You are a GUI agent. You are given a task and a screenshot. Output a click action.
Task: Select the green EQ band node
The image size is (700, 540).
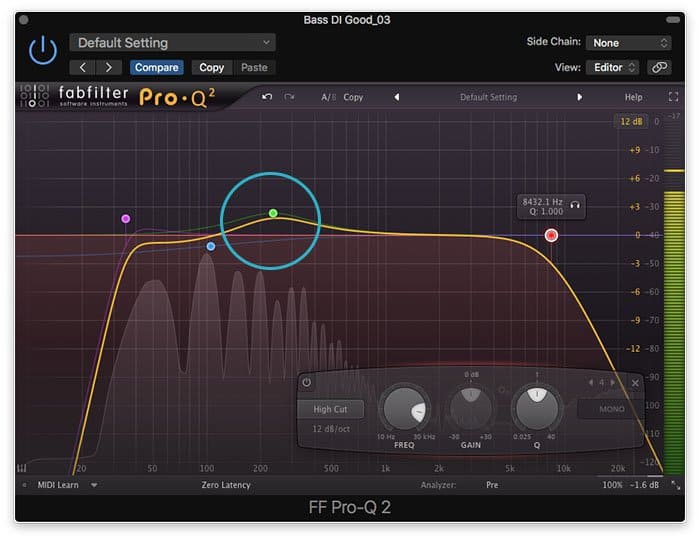(x=273, y=213)
